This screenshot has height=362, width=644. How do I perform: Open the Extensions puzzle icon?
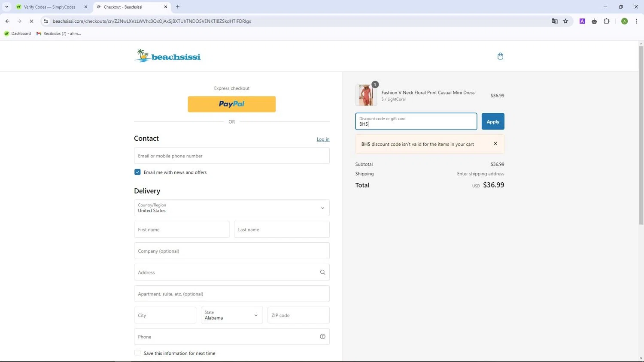[607, 21]
